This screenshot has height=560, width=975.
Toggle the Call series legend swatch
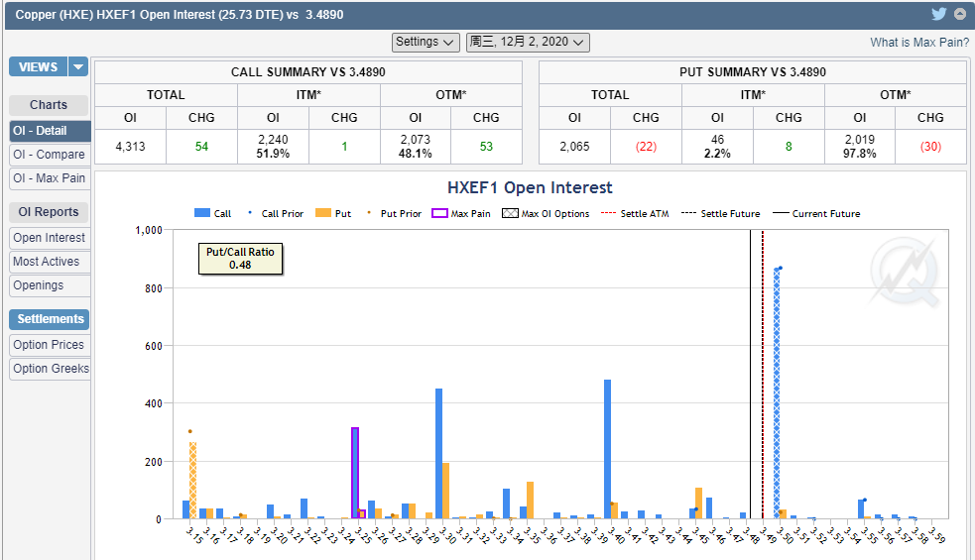pos(202,213)
